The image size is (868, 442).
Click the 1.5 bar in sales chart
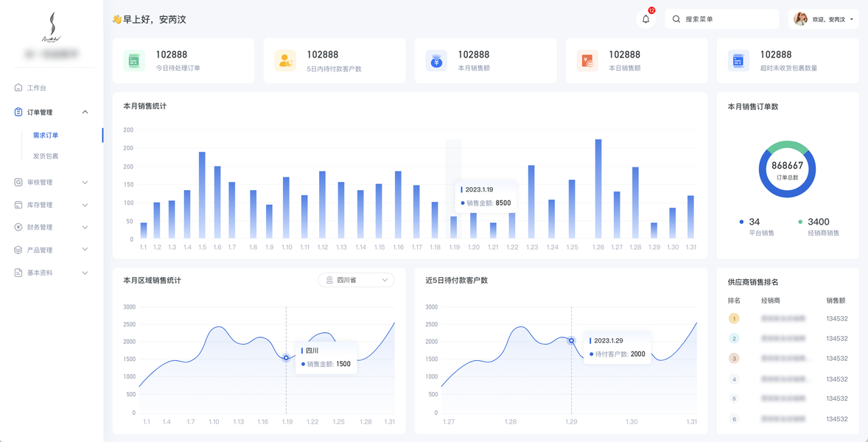click(x=202, y=195)
